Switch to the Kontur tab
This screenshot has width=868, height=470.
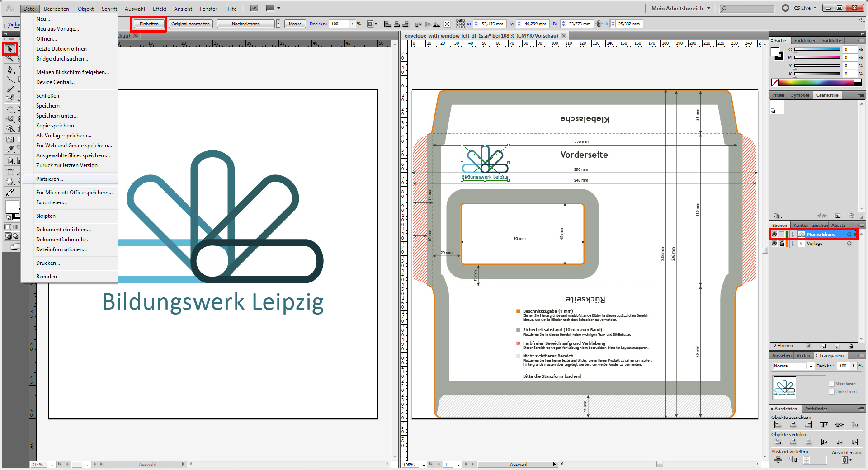click(800, 225)
